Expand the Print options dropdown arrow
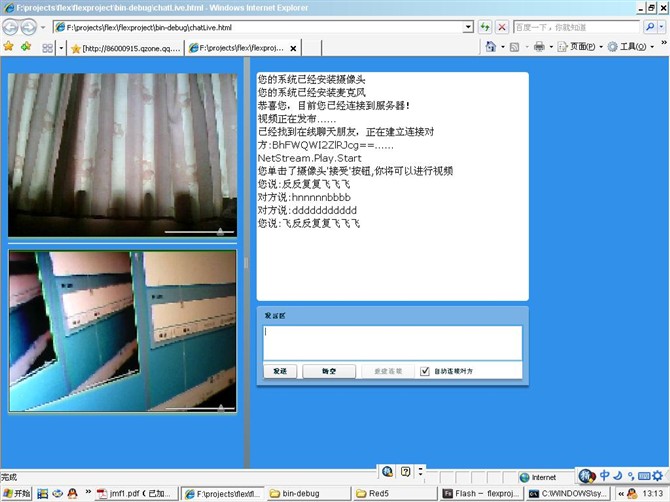The width and height of the screenshot is (670, 502). point(551,47)
